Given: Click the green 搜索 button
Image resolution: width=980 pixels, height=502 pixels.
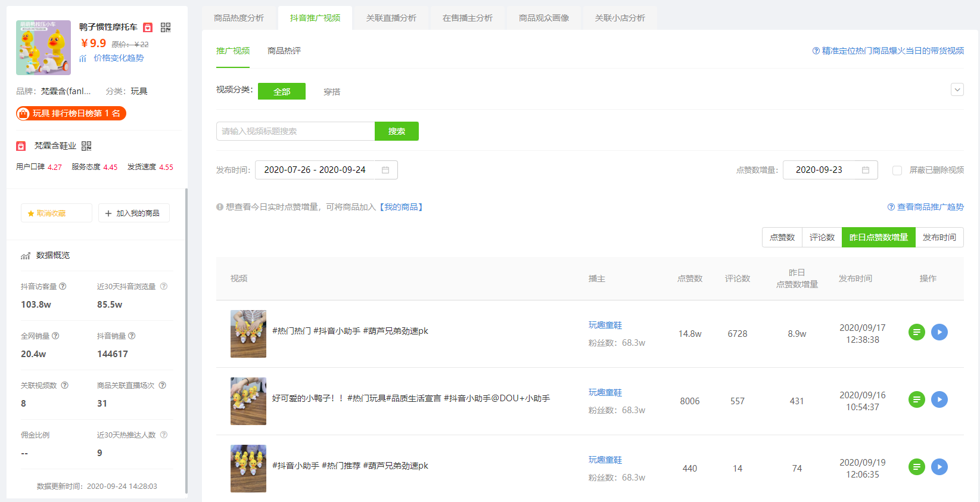Looking at the screenshot, I should pos(397,131).
